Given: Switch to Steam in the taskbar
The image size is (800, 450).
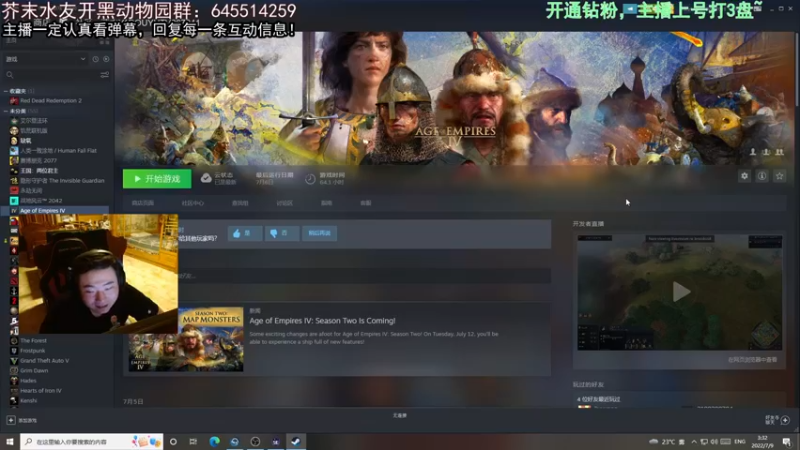Looking at the screenshot, I should pyautogui.click(x=295, y=441).
